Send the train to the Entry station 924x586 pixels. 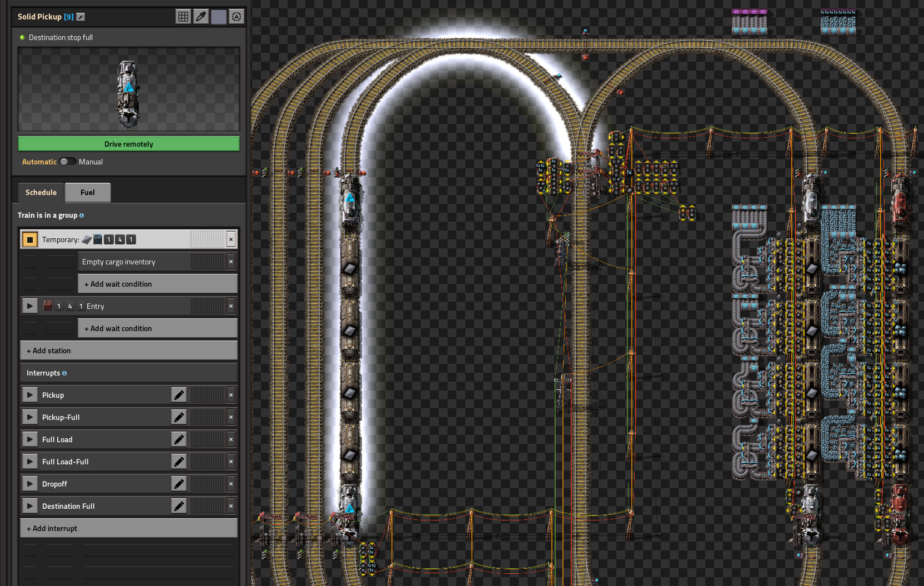[x=30, y=306]
